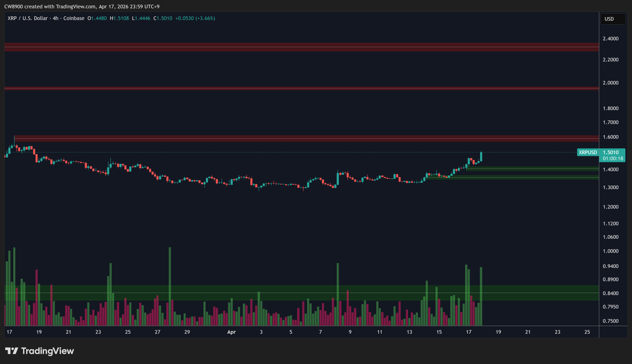Click the 01:00:18 candle countdown timer
The height and width of the screenshot is (364, 632).
(x=613, y=157)
